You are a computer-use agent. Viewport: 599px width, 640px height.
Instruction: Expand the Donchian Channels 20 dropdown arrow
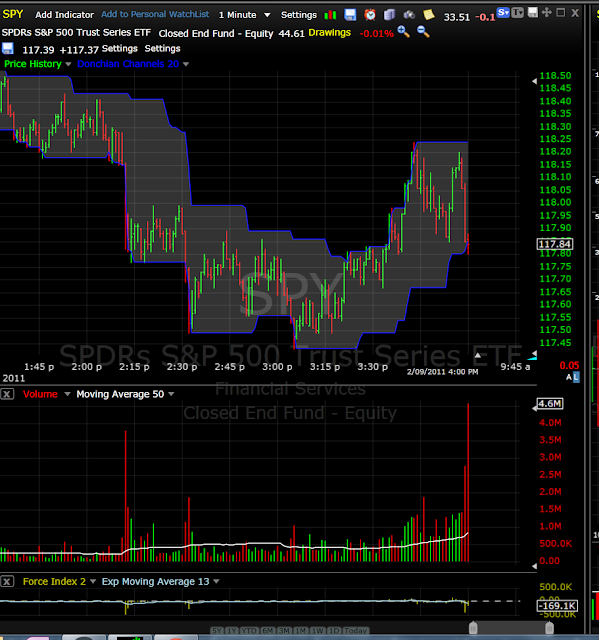tap(186, 64)
